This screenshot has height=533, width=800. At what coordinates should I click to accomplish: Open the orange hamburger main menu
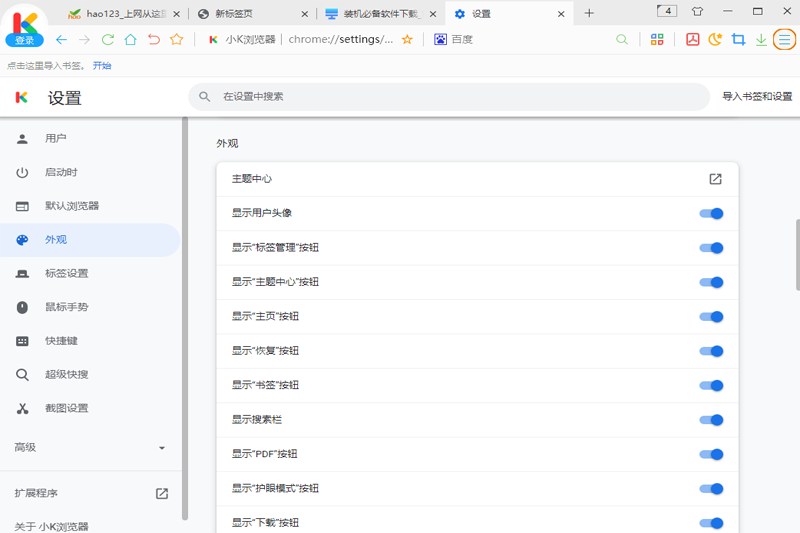pyautogui.click(x=784, y=39)
